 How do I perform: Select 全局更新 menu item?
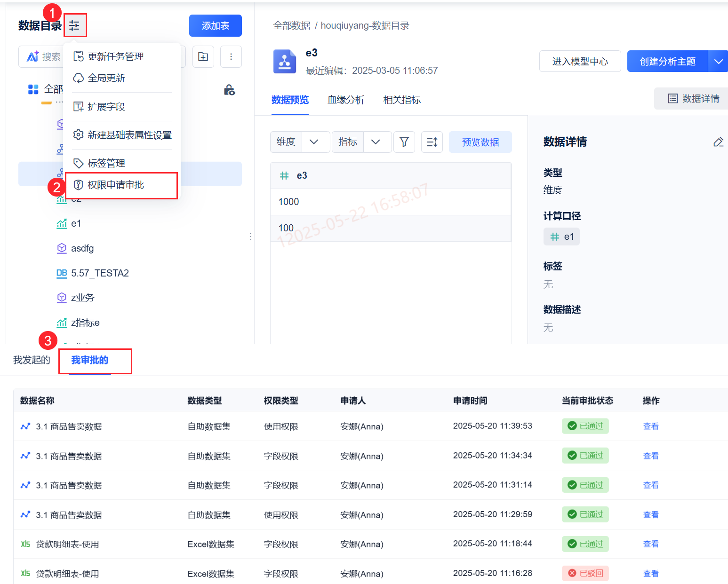[122, 78]
